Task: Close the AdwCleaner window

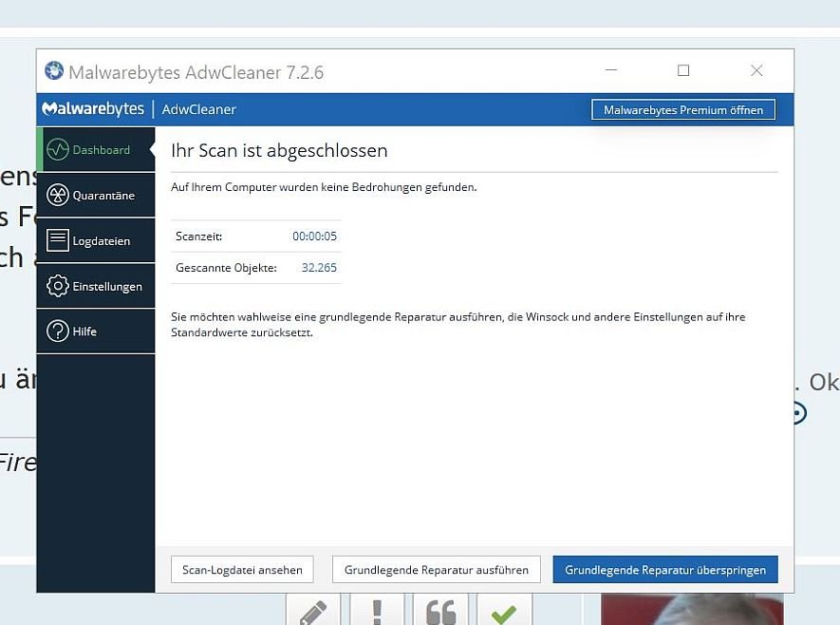Action: 756,71
